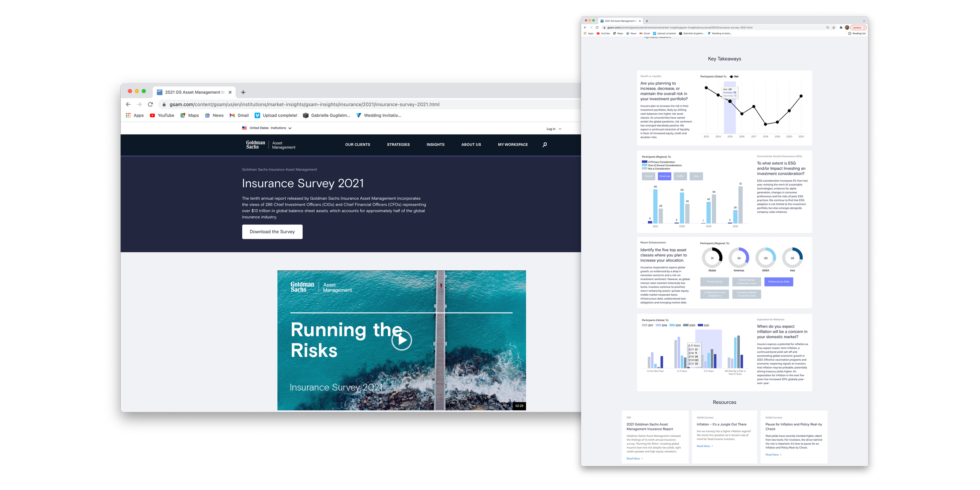Toggle the Emerging Market Corporate Debt filter
The image size is (980, 490).
(x=747, y=294)
